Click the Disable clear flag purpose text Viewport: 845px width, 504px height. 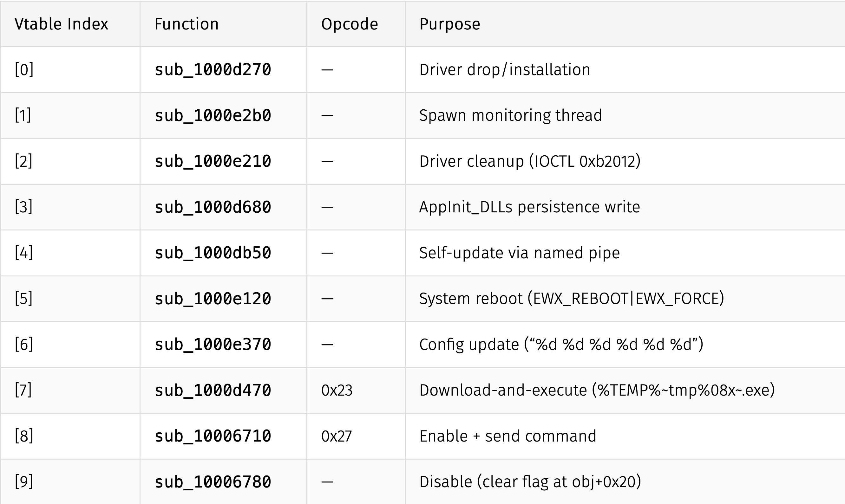[x=530, y=482]
